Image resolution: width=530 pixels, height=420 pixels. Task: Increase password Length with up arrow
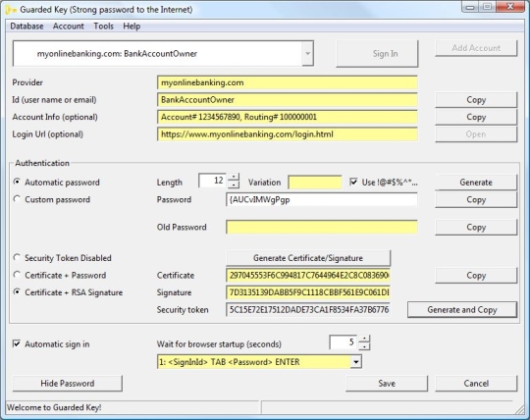click(234, 177)
